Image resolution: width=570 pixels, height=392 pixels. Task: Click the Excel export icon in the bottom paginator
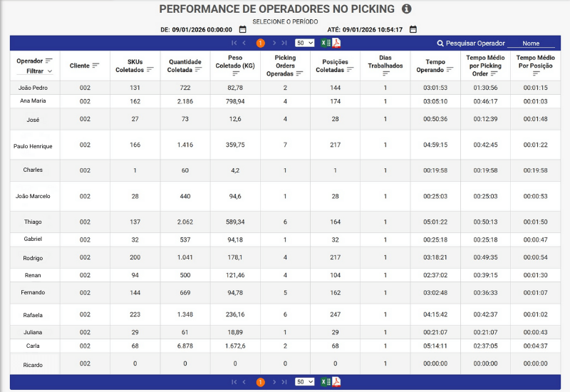tap(326, 382)
